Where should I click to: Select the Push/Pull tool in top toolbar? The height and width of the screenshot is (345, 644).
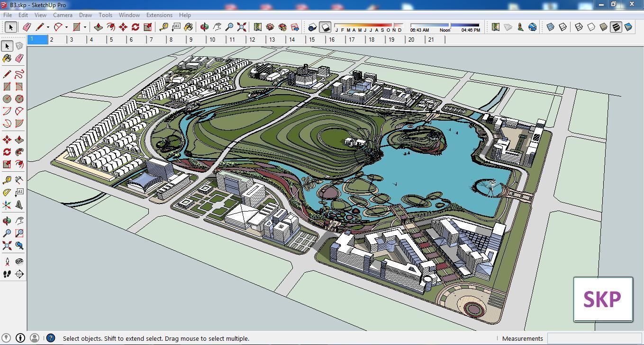(x=98, y=27)
